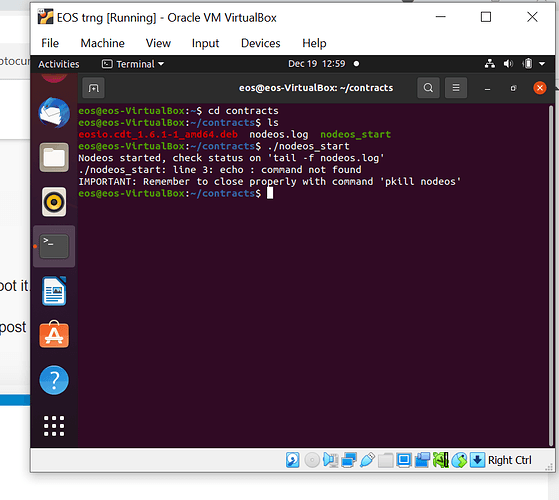The width and height of the screenshot is (559, 500).
Task: Open the terminal hamburger menu
Action: click(456, 88)
